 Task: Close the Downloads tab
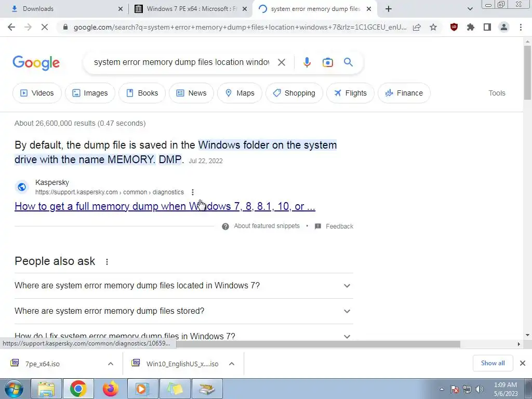[x=121, y=9]
